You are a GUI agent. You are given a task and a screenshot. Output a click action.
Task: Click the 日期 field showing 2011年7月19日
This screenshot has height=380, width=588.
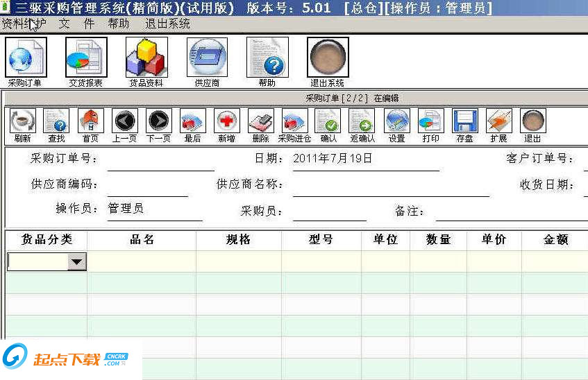coord(366,159)
